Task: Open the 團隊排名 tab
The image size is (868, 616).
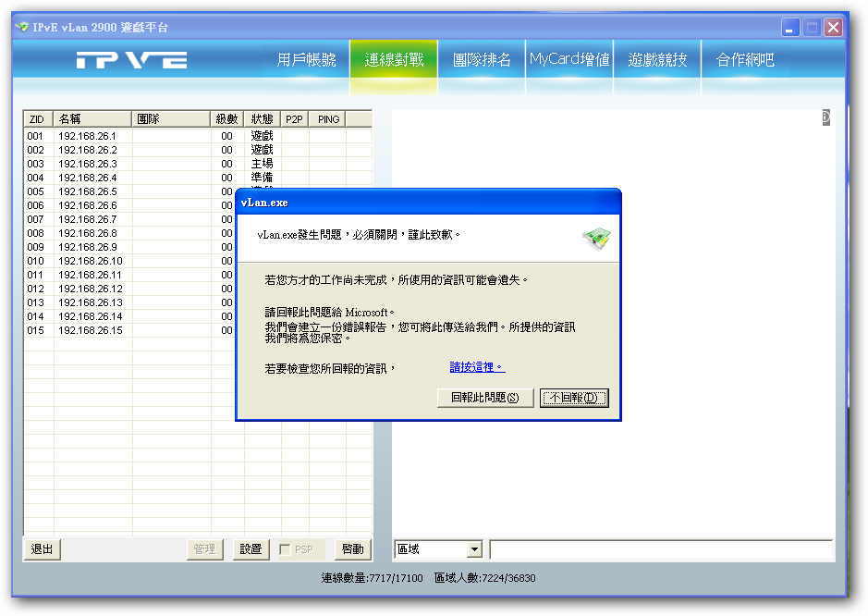Action: pyautogui.click(x=481, y=59)
